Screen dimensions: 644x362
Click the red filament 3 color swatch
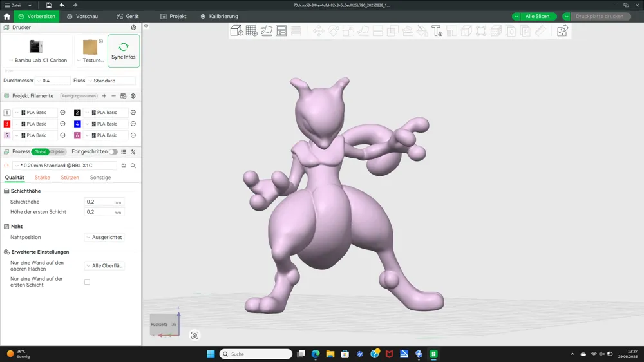click(6, 124)
